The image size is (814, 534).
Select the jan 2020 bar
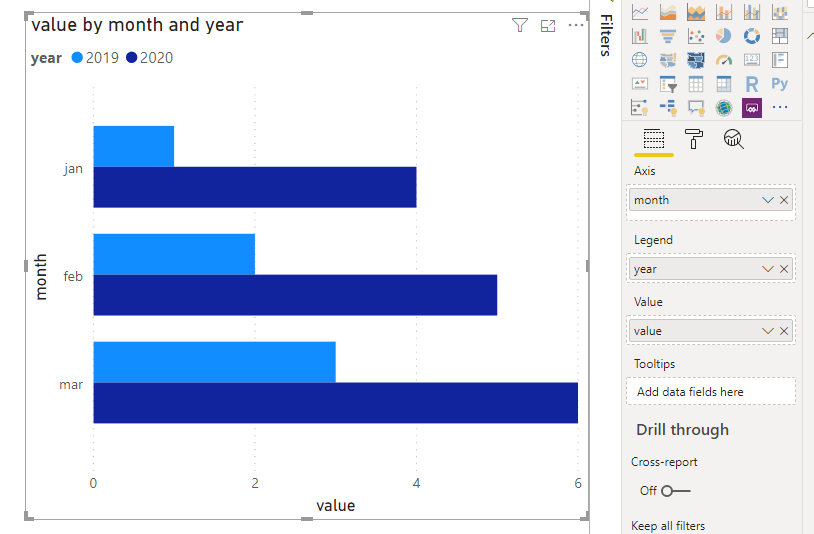[x=255, y=187]
